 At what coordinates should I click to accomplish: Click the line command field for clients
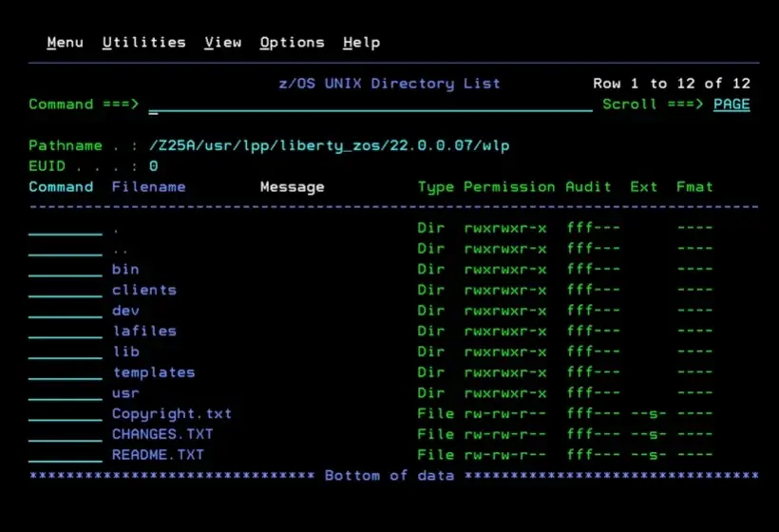tap(66, 290)
